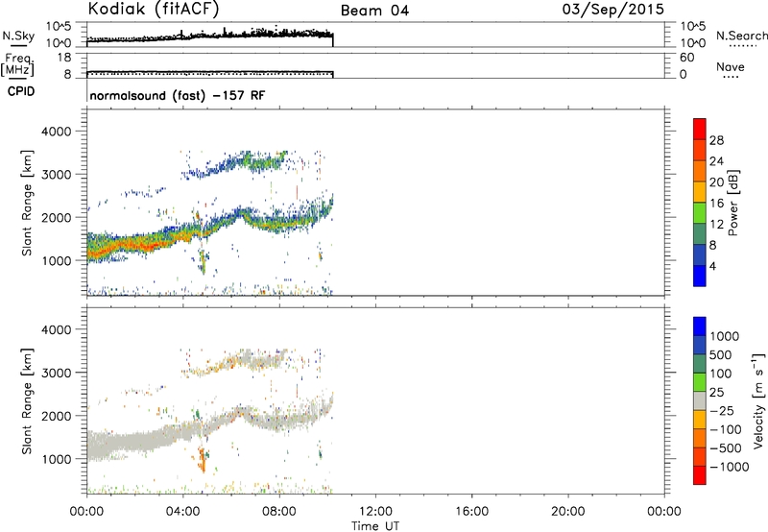Click the '16' value on Power scale
This screenshot has width=768, height=532.
[716, 204]
